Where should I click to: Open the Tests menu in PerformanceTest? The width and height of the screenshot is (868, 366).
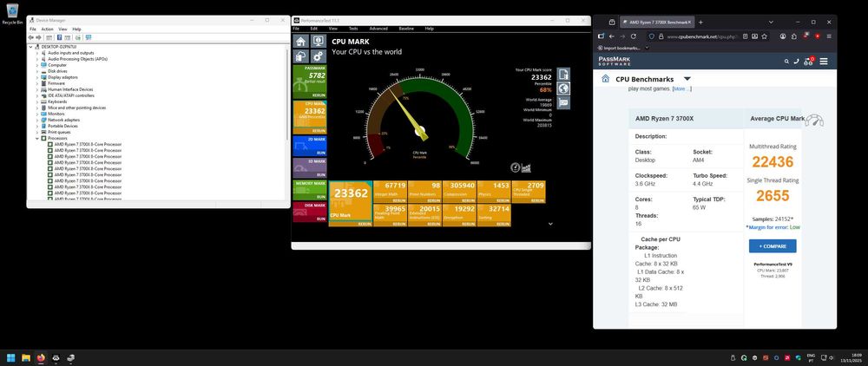click(x=353, y=29)
